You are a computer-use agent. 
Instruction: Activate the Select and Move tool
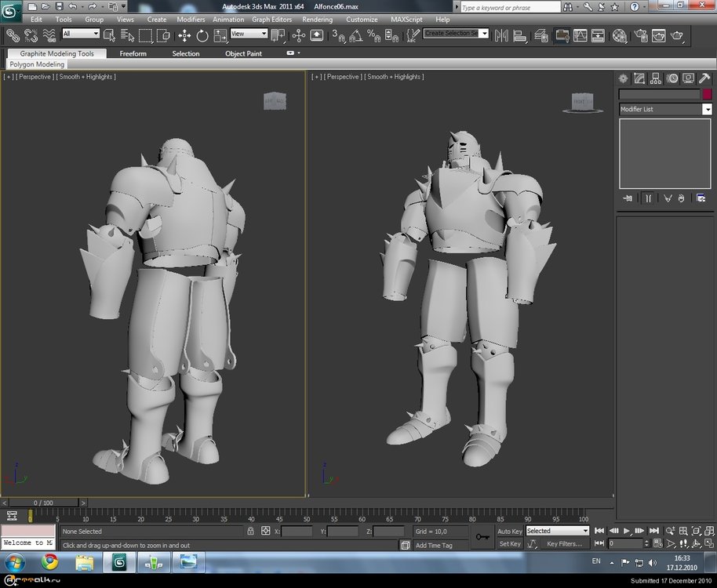pyautogui.click(x=184, y=35)
